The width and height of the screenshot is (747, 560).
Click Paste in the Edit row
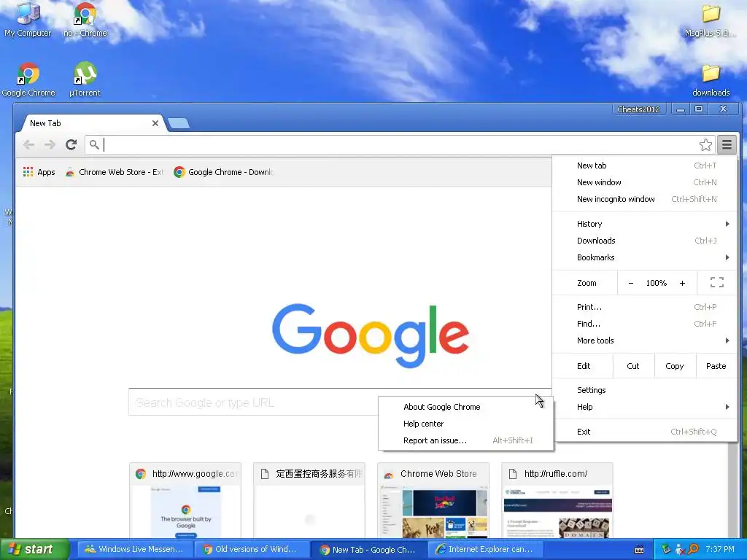[716, 366]
